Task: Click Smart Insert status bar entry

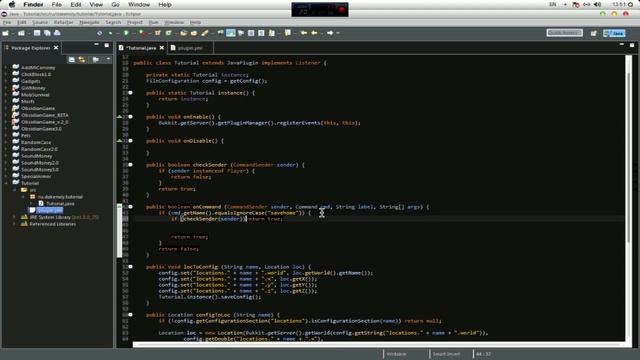Action: 446,354
